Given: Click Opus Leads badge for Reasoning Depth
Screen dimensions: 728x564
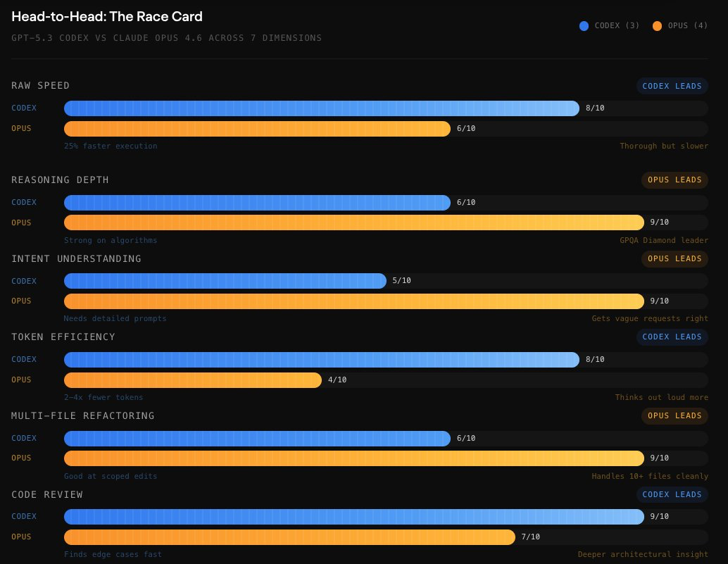Looking at the screenshot, I should coord(674,180).
